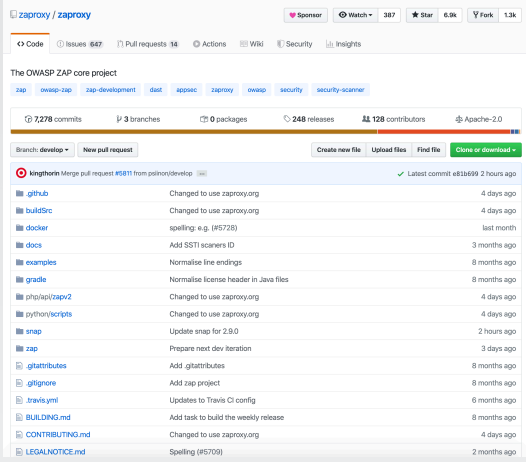Click the docker folder icon
Viewport: 526px width, 462px height.
[19, 227]
